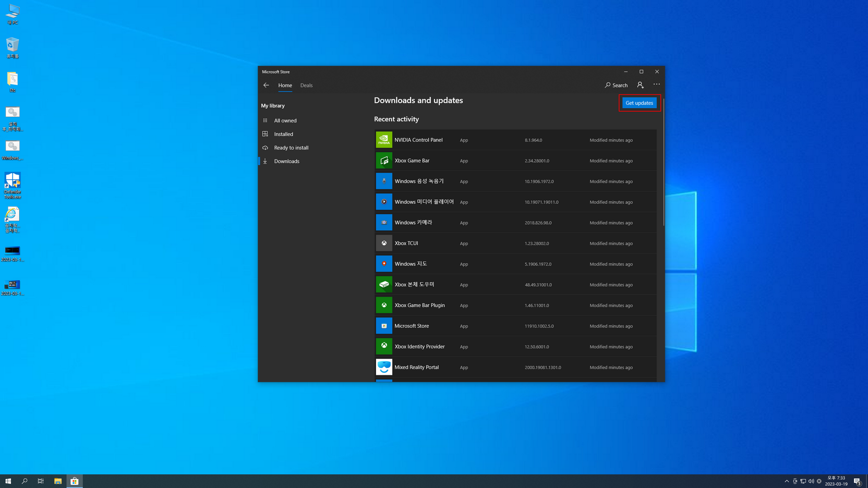This screenshot has width=868, height=488.
Task: Click the Xbox Game Bar Plugin icon
Action: coord(384,305)
